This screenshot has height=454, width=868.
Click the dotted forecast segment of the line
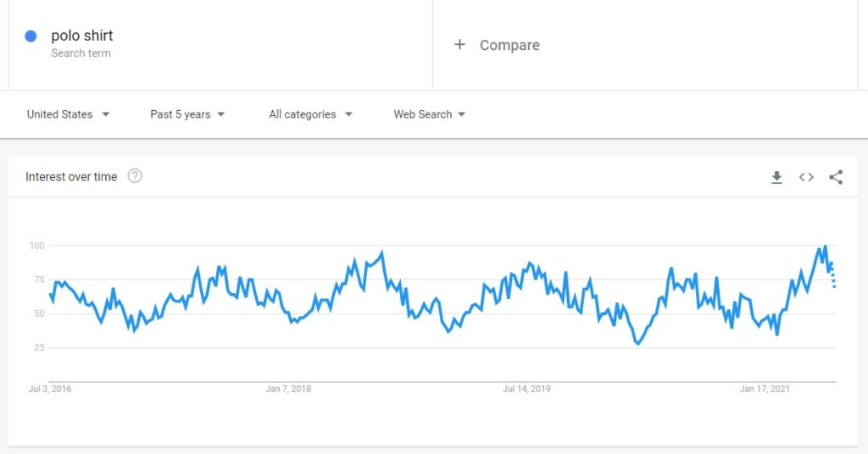832,274
